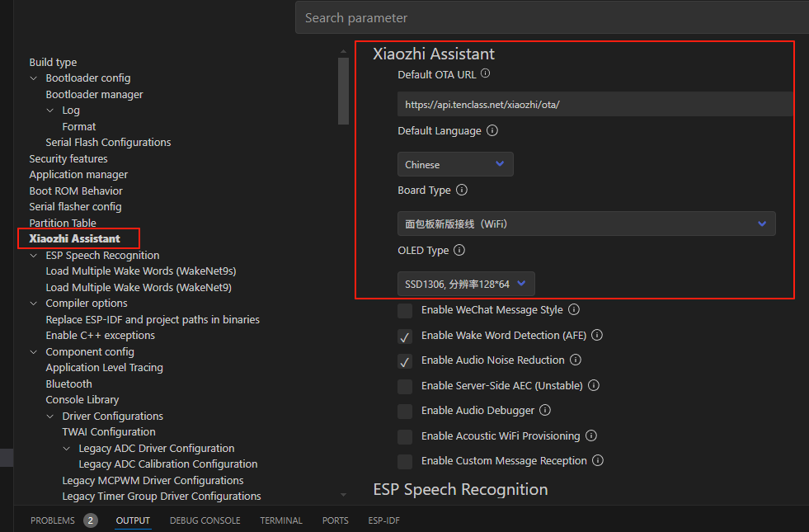
Task: Edit the Default OTA URL field
Action: (595, 104)
